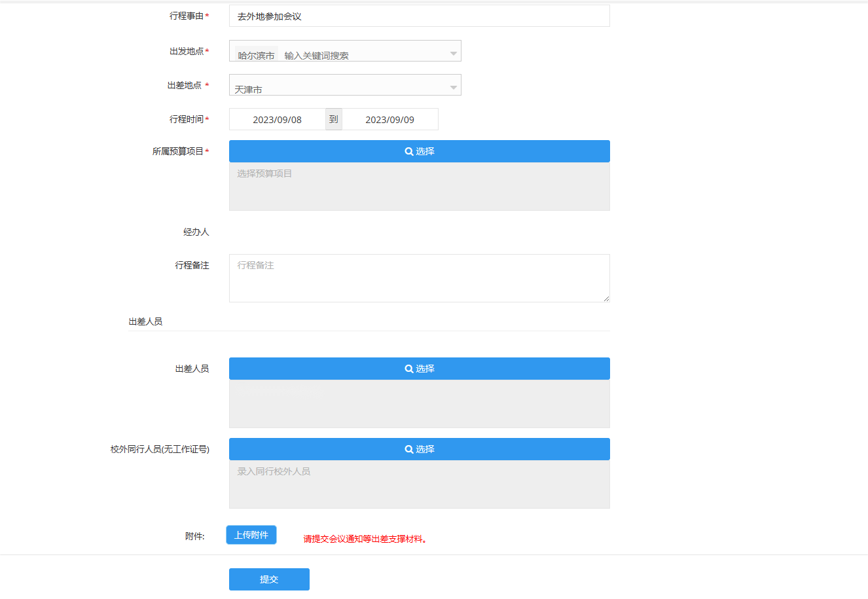Open the 出差地点 dropdown arrow
The image size is (868, 599).
[x=453, y=87]
